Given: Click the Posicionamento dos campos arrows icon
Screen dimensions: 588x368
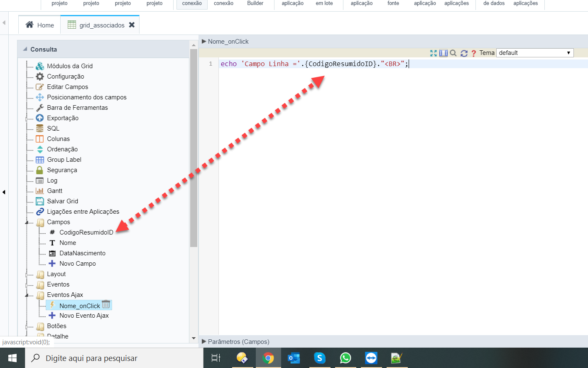Looking at the screenshot, I should click(40, 97).
